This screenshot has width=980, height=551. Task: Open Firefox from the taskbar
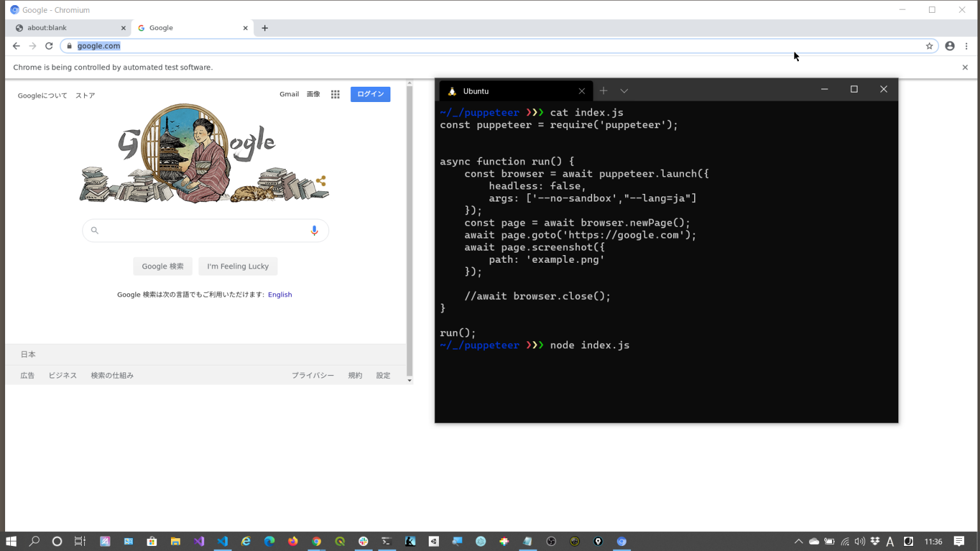click(x=293, y=541)
